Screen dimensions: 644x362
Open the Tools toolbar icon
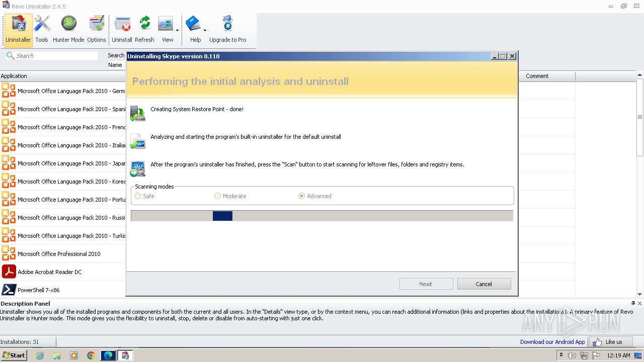[x=42, y=30]
